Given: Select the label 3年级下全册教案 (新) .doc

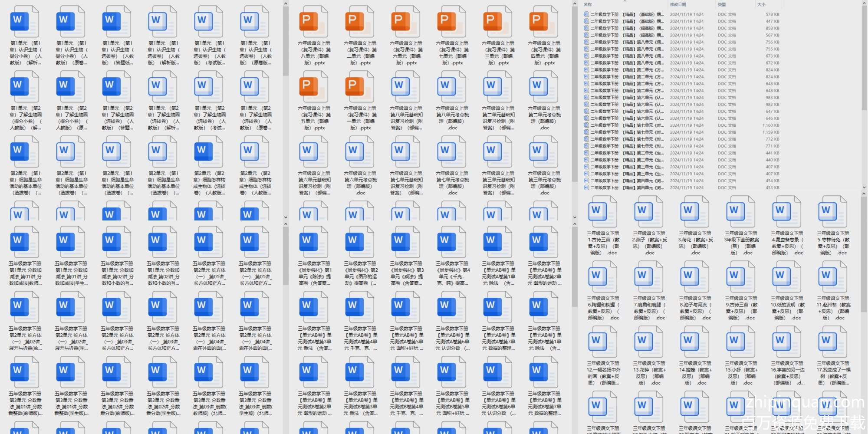Looking at the screenshot, I should coord(741,243).
